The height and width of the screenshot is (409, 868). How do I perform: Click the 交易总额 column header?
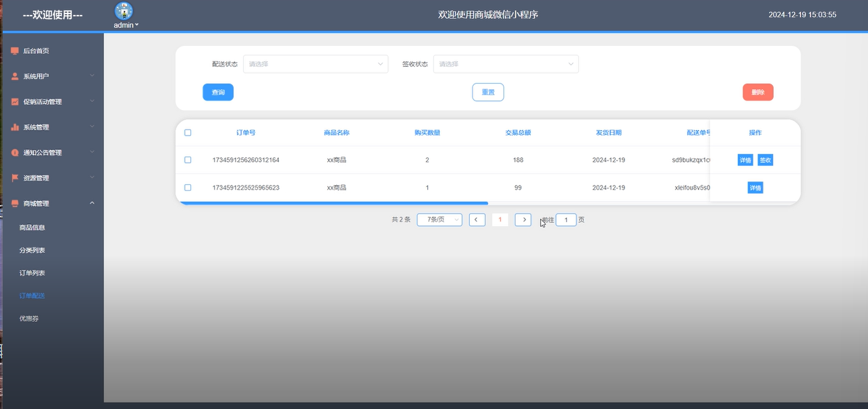click(x=518, y=132)
